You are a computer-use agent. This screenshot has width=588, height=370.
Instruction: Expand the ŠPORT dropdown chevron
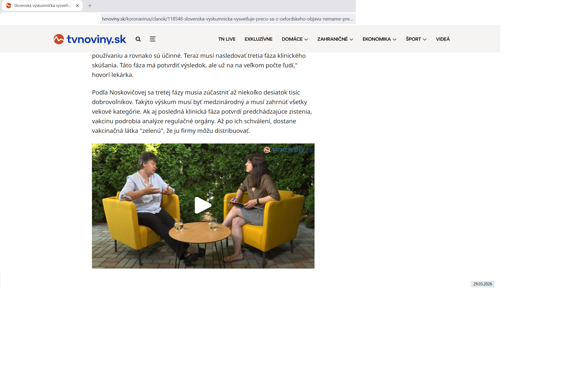(x=425, y=39)
